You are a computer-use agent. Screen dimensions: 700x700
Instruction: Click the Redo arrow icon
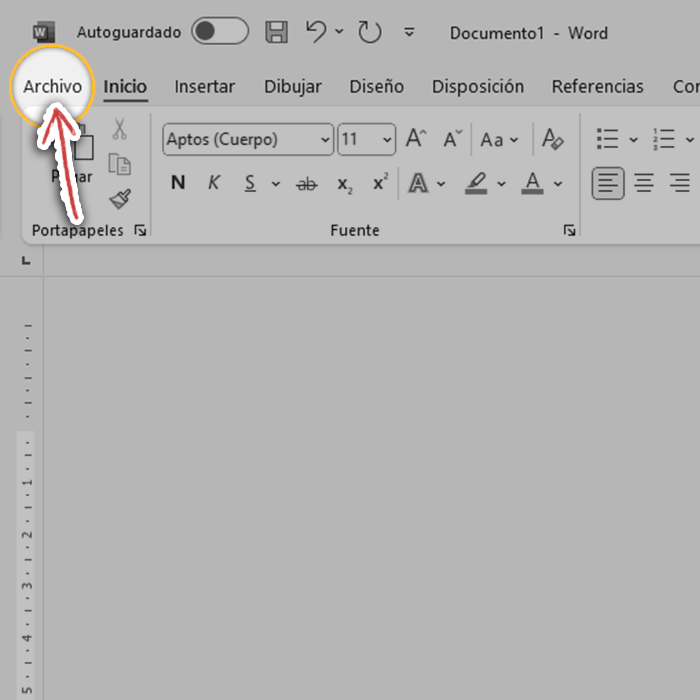[370, 32]
